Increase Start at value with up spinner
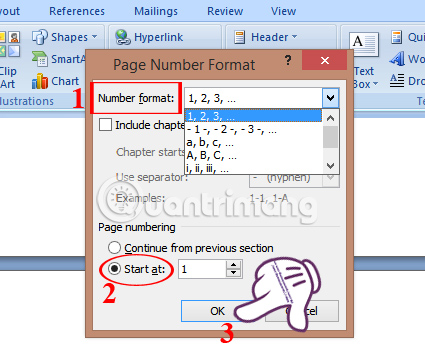Screen dimensions: 425x362 point(233,265)
